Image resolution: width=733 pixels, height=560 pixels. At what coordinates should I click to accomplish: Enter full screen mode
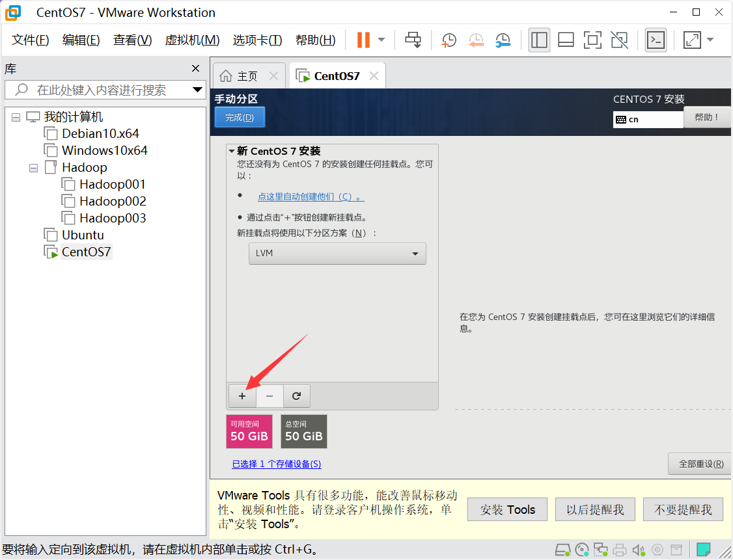point(592,40)
